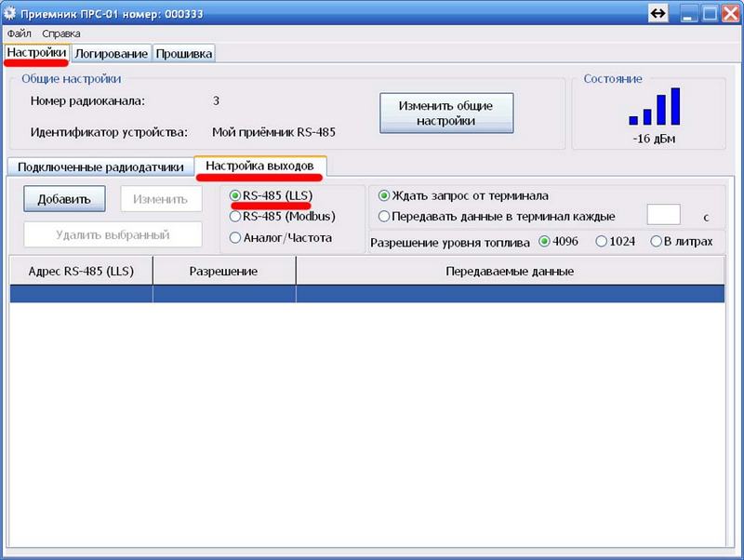Open the Файл menu
744x560 pixels.
coord(19,33)
